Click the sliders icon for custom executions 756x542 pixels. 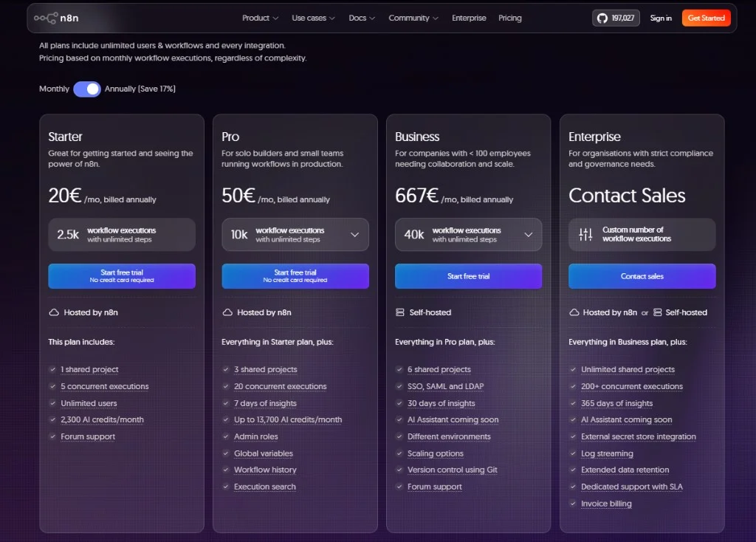[x=585, y=234]
